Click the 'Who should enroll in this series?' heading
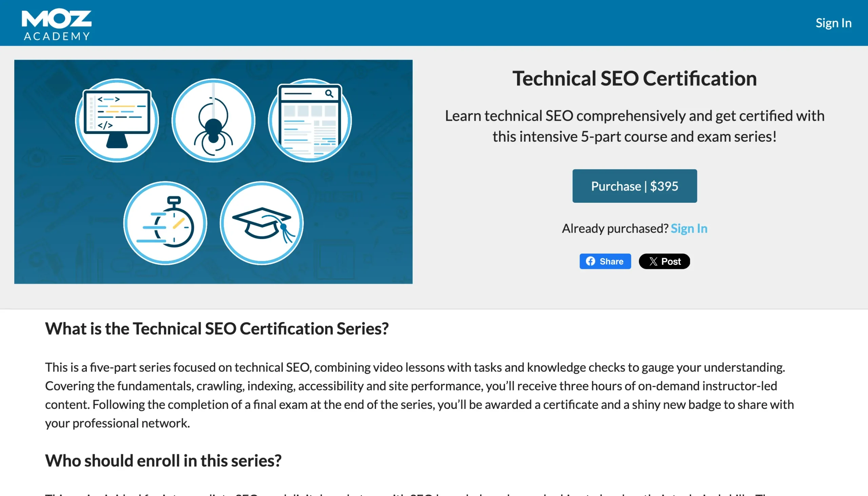The height and width of the screenshot is (496, 868). point(163,460)
